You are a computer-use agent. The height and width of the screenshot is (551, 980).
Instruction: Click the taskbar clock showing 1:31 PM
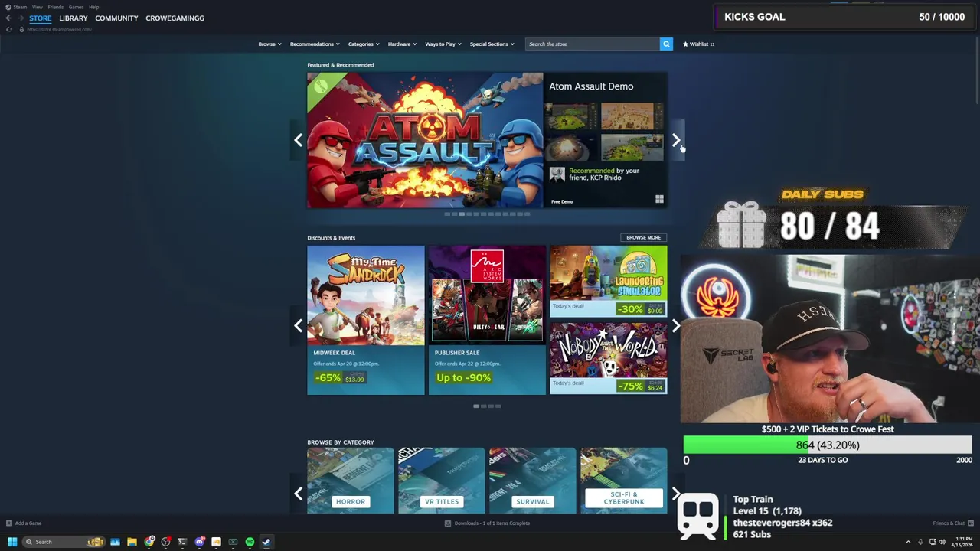point(964,542)
